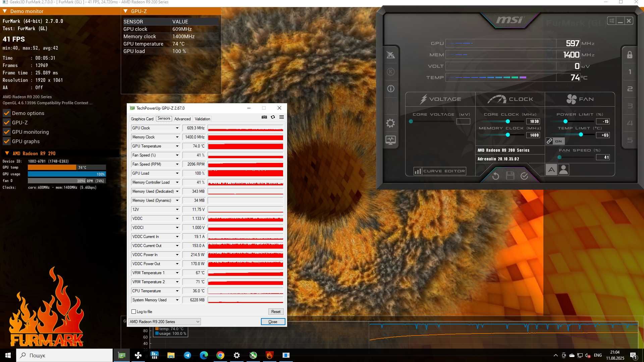The height and width of the screenshot is (362, 644).
Task: Click FurMark flame icon in taskbar
Action: click(x=269, y=355)
